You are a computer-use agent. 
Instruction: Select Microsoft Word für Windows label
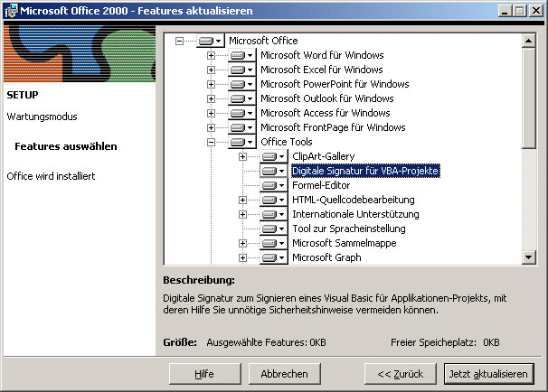tap(322, 55)
